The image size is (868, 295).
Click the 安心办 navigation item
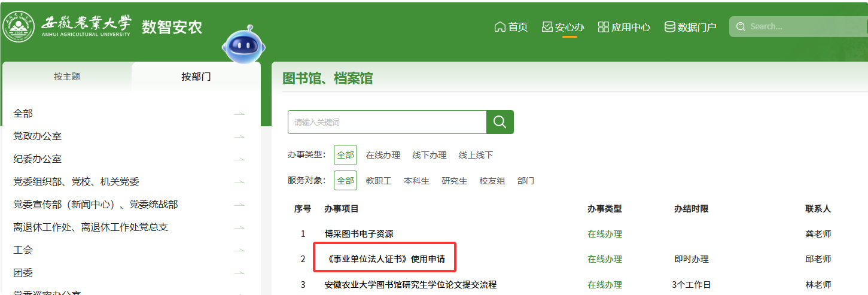562,27
